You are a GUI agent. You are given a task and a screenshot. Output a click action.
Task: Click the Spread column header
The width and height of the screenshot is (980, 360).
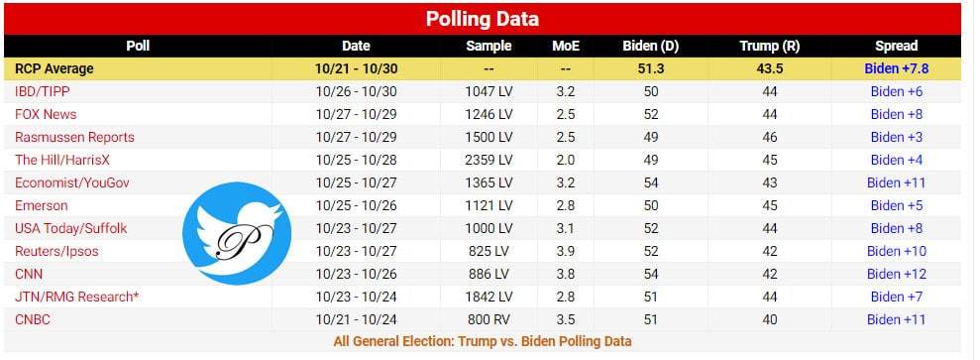(896, 46)
